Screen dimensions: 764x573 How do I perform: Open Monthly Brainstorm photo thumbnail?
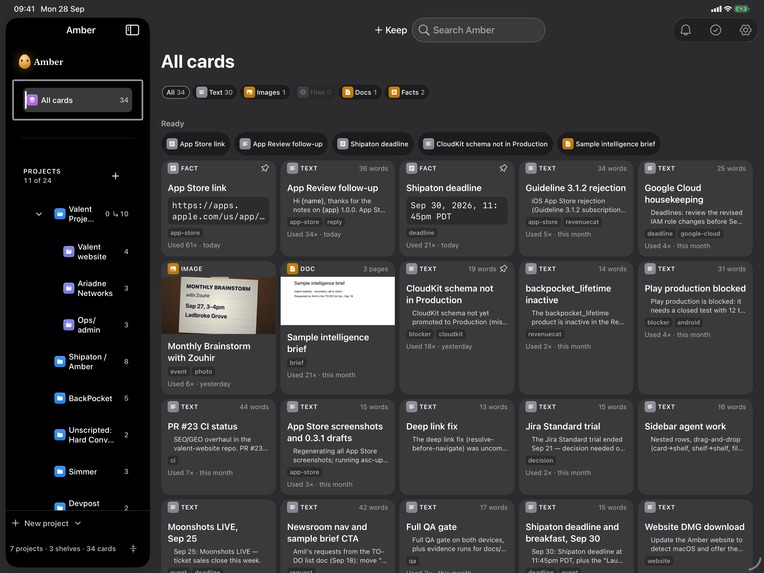(x=218, y=305)
